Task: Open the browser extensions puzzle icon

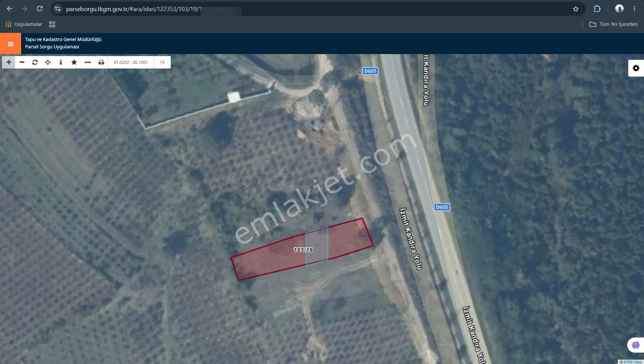Action: pos(597,9)
